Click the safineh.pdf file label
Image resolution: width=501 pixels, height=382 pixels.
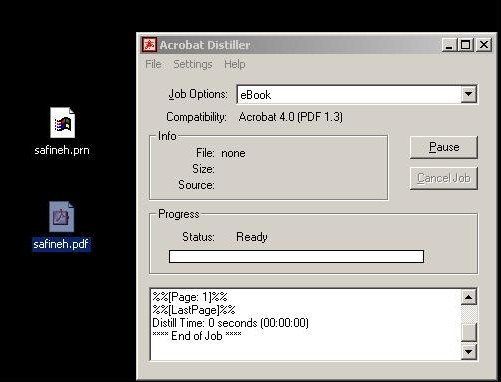(61, 244)
